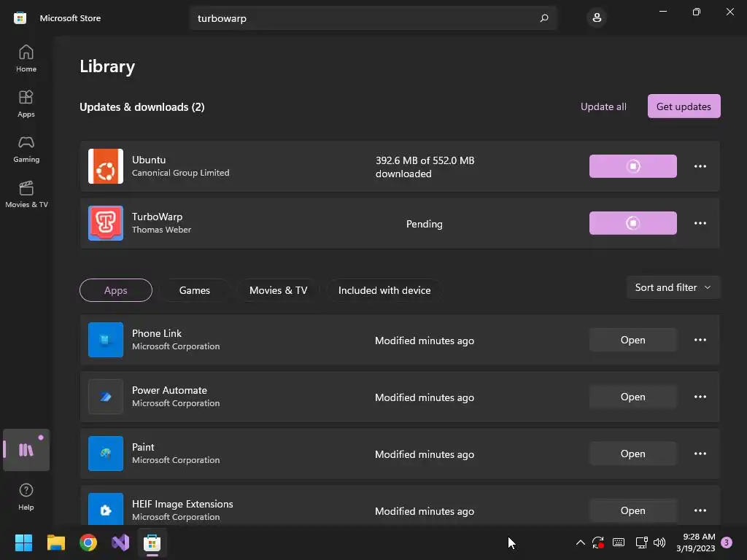Open the Power Automate app
This screenshot has width=747, height=560.
click(632, 397)
